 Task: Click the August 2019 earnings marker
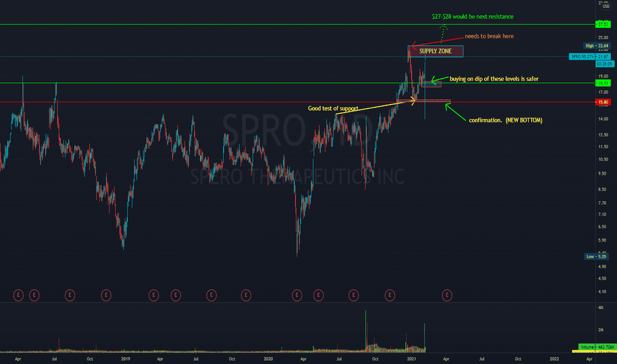211,295
